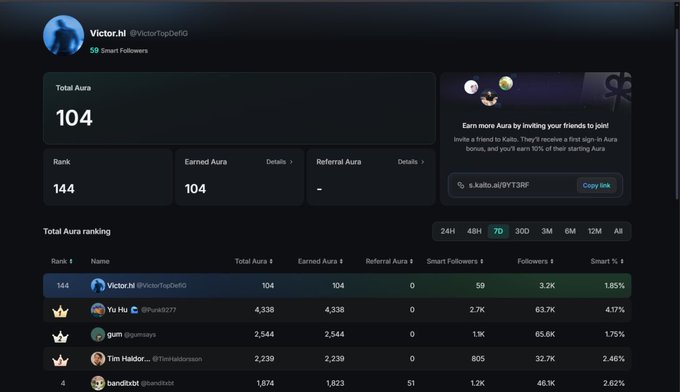Sort table by Total Aura column
Screen dimensions: 680x392
(254, 261)
